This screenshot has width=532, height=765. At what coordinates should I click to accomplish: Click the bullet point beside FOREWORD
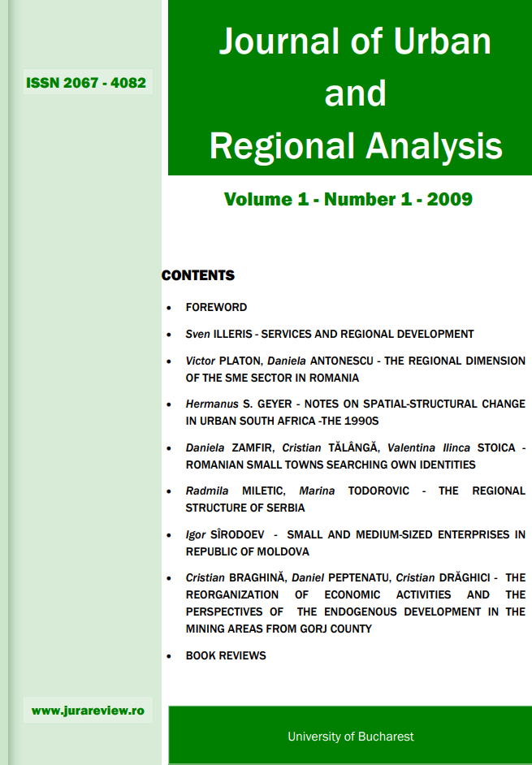click(x=168, y=309)
